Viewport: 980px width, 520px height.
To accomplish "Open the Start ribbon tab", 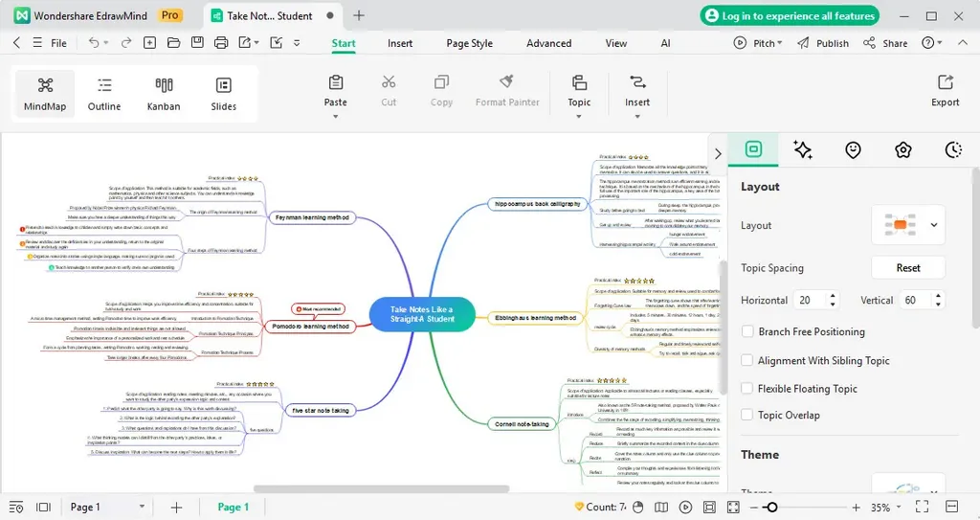I will (x=344, y=43).
